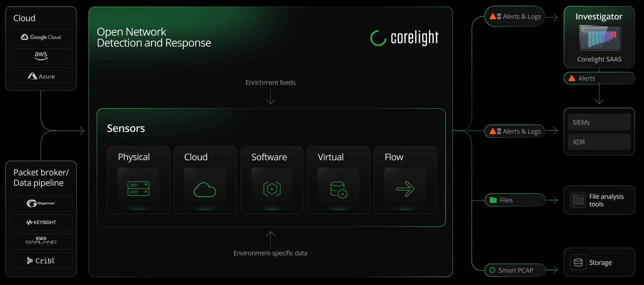This screenshot has width=644, height=285.
Task: Click the green Files folder icon
Action: point(493,200)
